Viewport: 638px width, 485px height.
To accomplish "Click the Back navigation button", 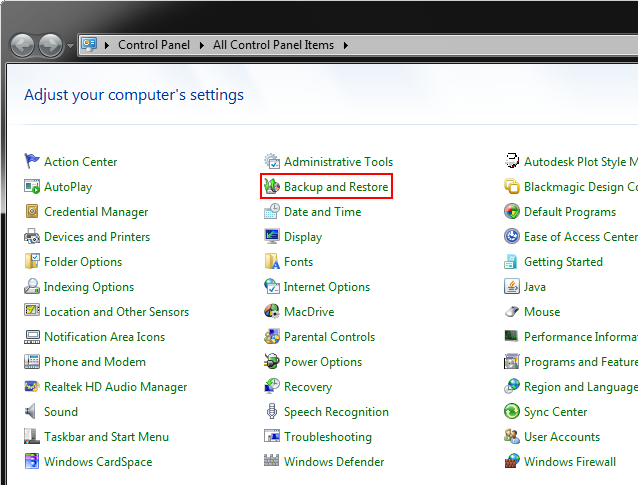I will pos(22,45).
